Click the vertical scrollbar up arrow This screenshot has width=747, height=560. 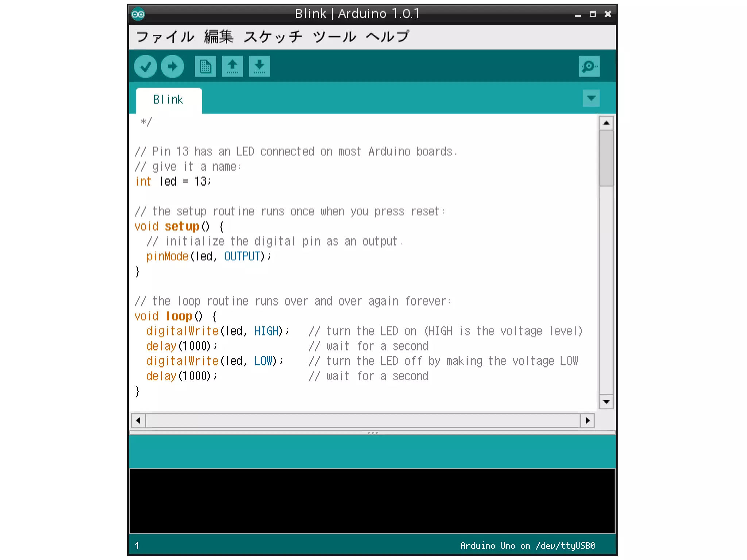[606, 123]
